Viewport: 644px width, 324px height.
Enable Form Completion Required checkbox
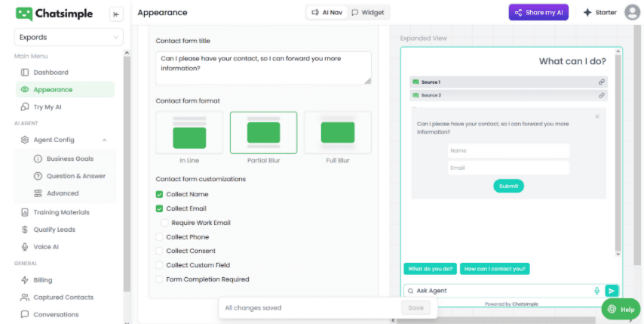point(159,279)
